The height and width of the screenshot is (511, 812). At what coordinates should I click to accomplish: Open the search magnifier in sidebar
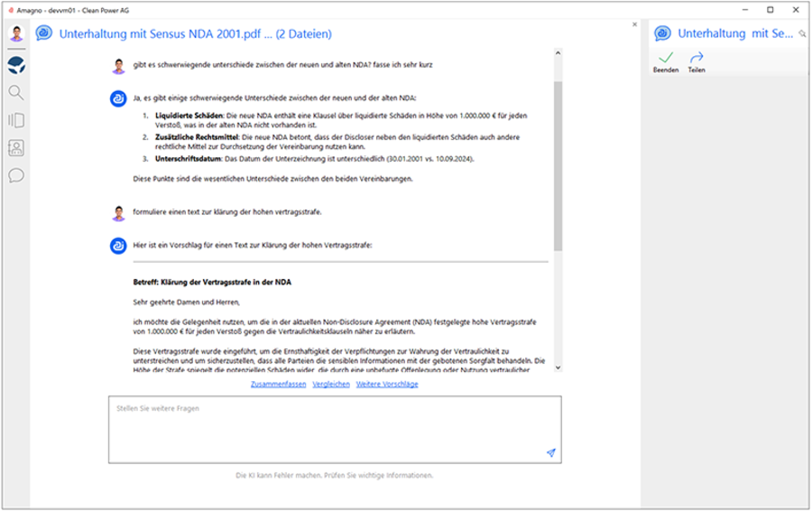point(16,93)
